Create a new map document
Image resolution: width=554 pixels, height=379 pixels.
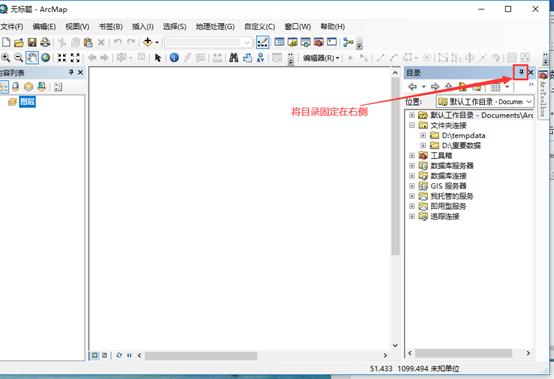[x=6, y=42]
